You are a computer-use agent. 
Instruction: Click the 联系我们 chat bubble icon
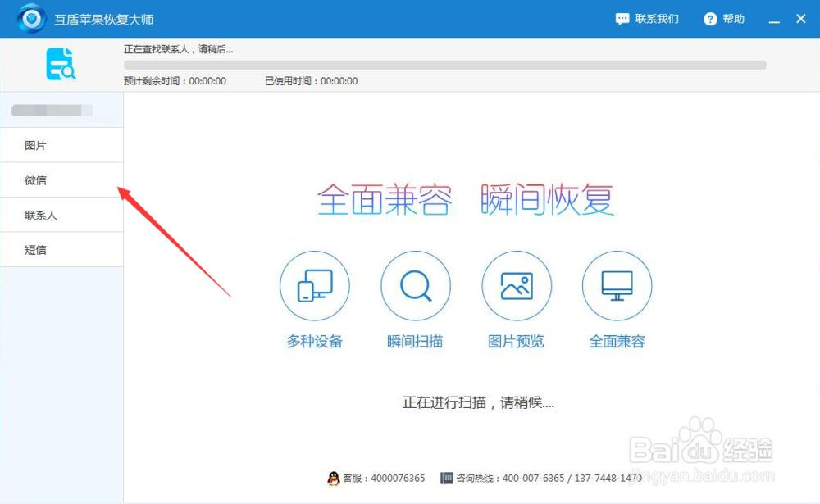tap(621, 18)
